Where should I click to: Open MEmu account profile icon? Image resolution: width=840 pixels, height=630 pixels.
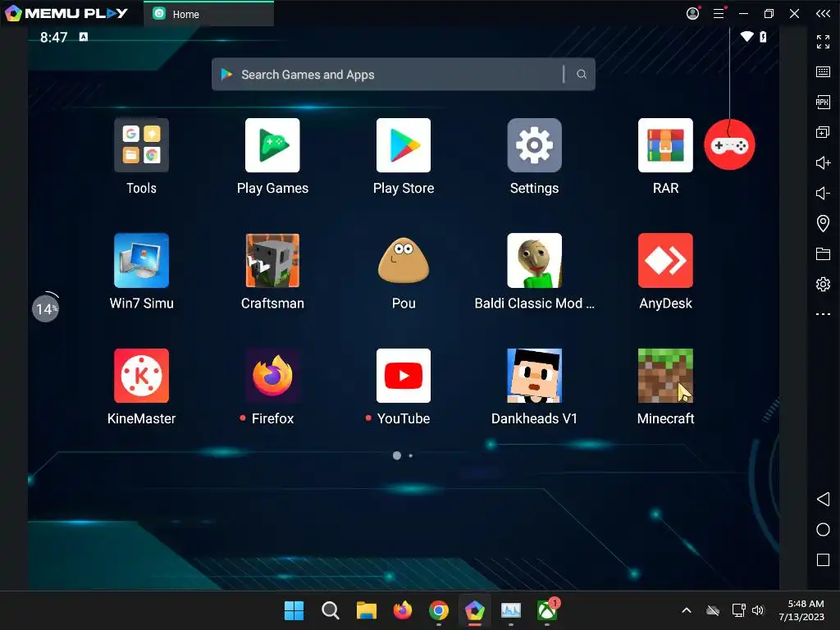pyautogui.click(x=692, y=13)
